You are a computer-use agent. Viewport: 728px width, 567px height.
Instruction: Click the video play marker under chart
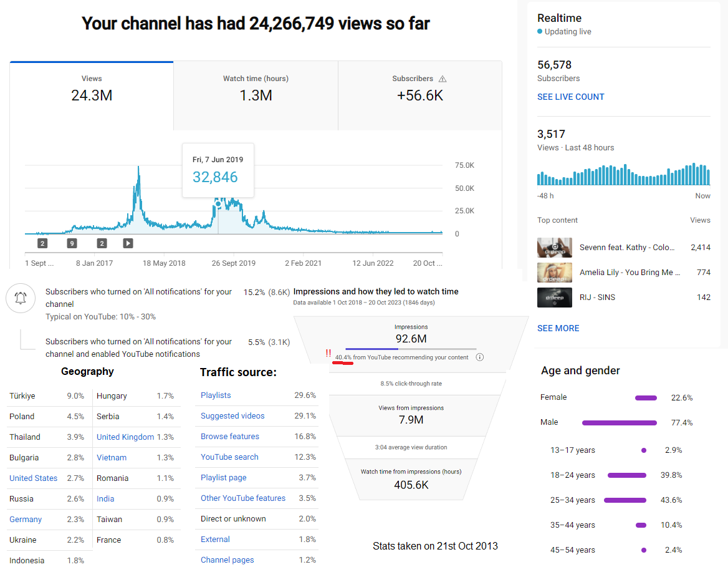coord(128,243)
